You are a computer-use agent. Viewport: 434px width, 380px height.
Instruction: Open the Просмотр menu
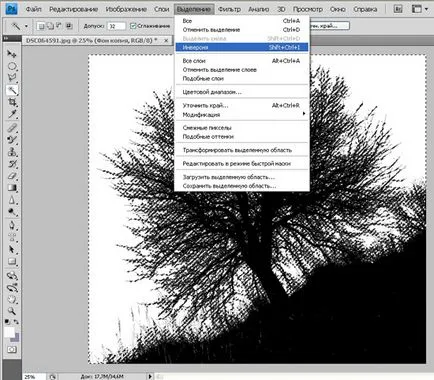[308, 9]
